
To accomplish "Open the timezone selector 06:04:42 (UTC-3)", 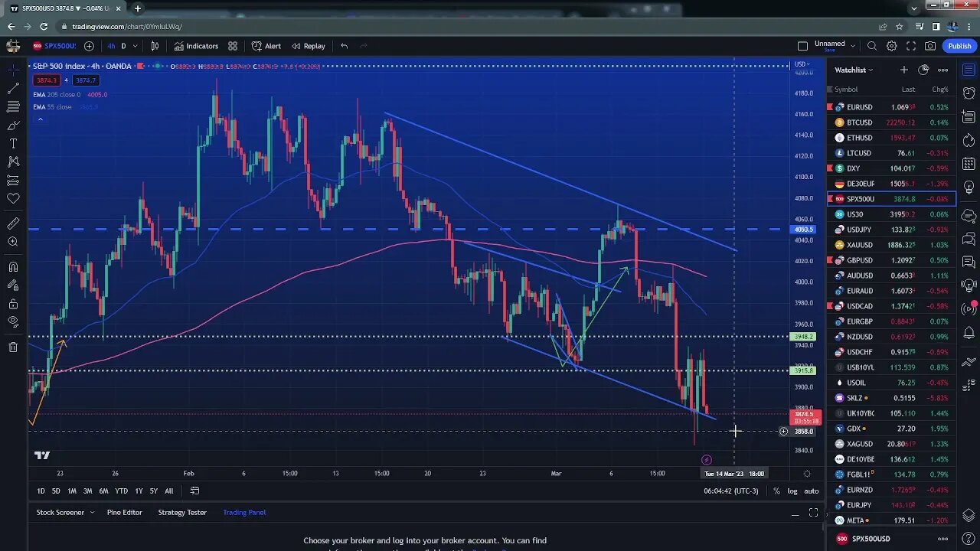I will click(x=731, y=491).
